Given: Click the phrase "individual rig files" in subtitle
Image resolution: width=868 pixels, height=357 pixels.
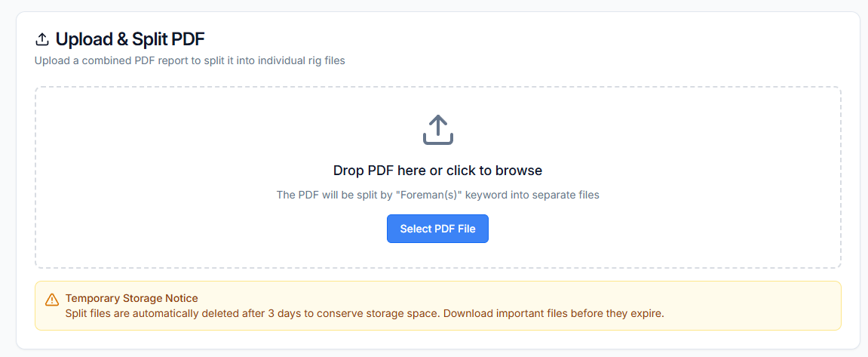Looking at the screenshot, I should (302, 60).
